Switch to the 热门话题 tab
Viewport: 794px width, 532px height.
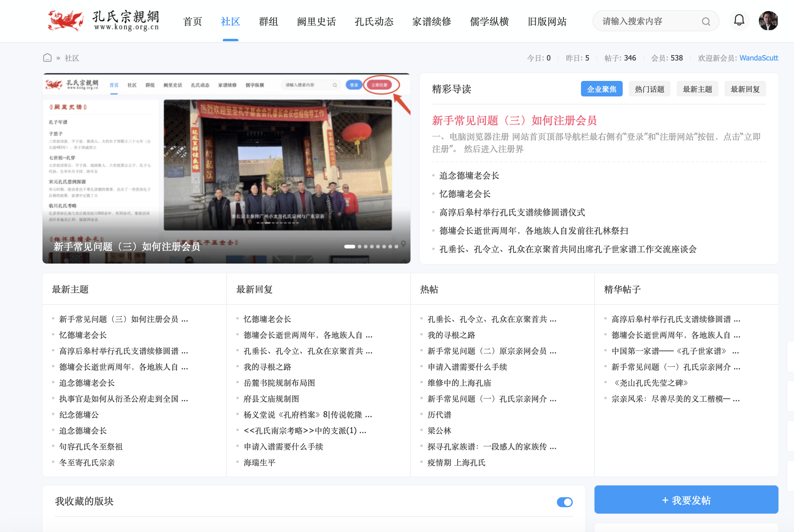tap(650, 89)
